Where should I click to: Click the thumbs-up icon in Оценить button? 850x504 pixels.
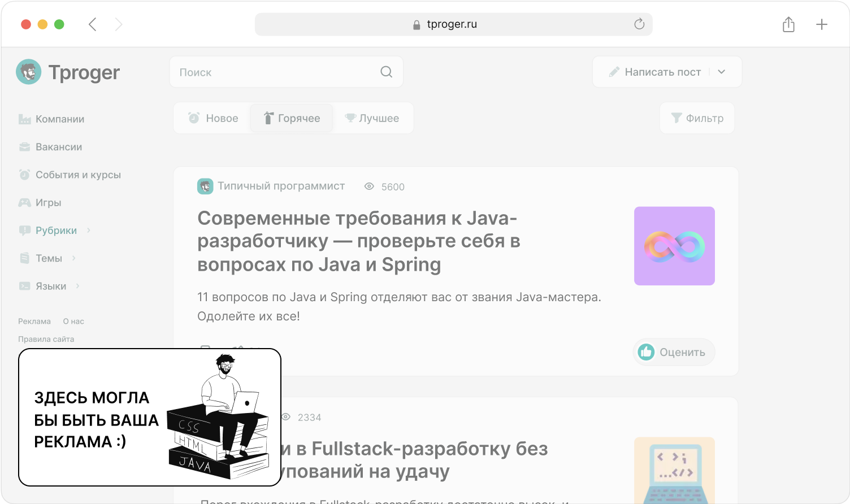647,351
